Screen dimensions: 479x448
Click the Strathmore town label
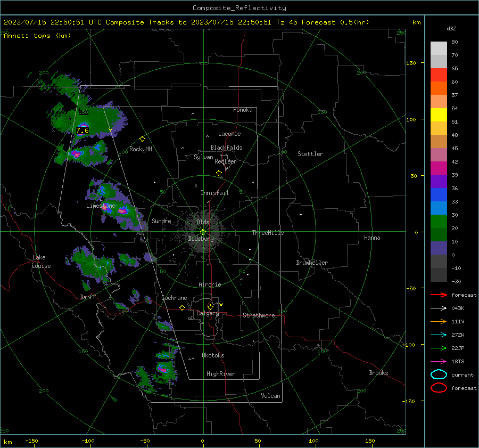click(x=259, y=315)
